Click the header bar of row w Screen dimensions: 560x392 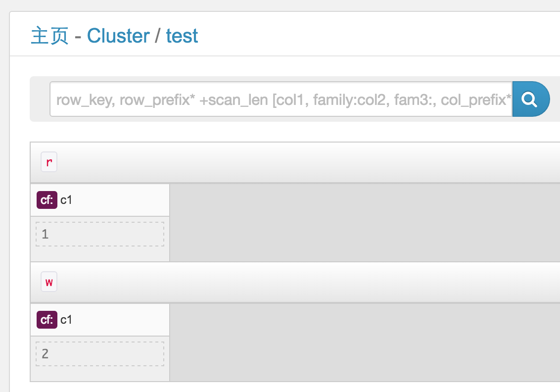point(295,282)
